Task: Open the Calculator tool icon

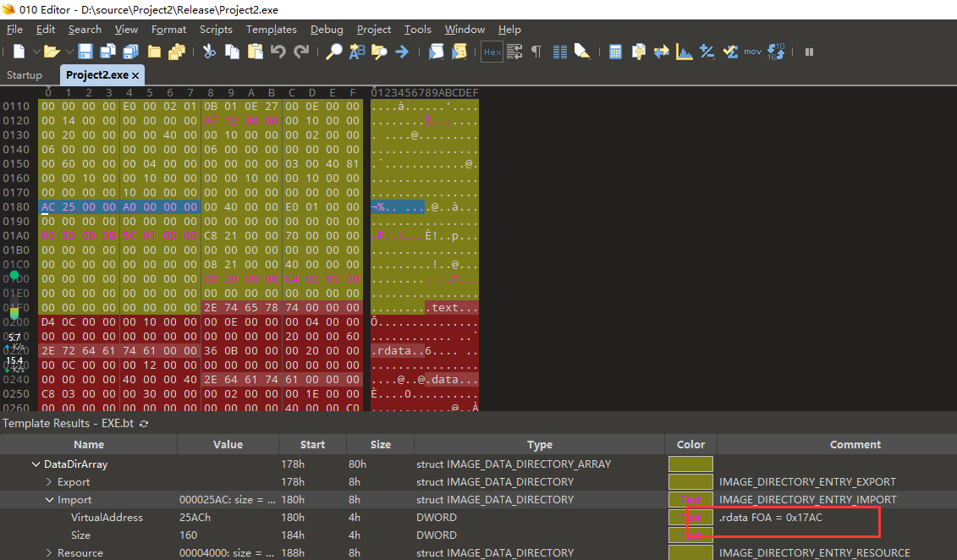Action: 615,52
